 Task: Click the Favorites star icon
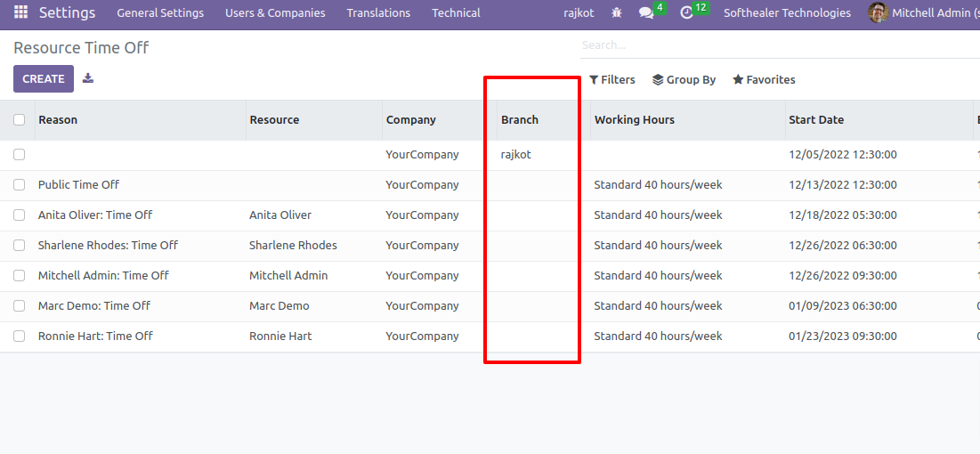(738, 80)
